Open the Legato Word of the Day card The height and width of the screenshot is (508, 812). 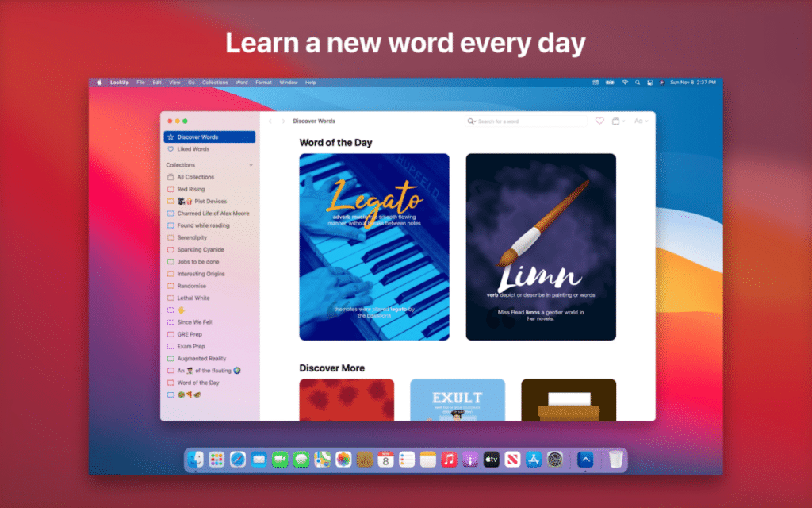point(374,248)
